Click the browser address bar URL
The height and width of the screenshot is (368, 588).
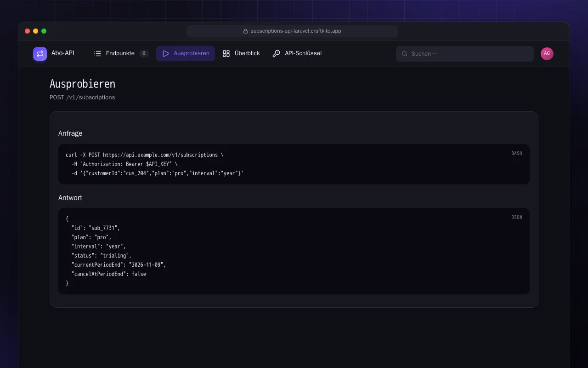pos(296,31)
